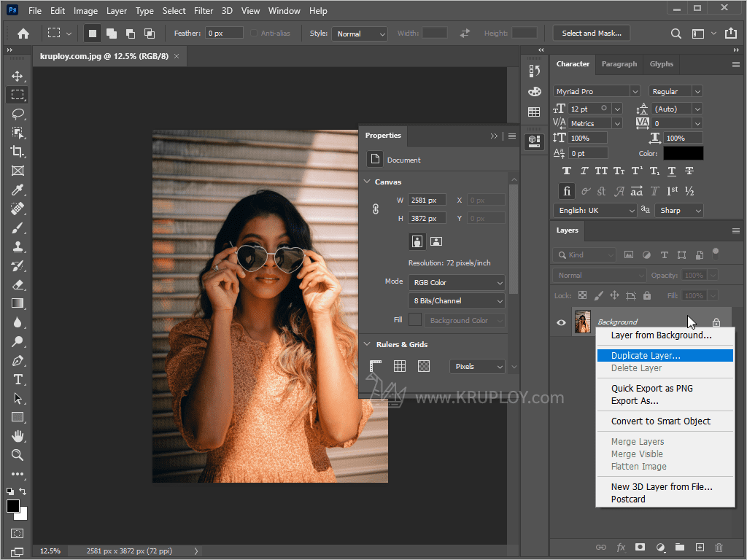This screenshot has height=560, width=747.
Task: Open the Style dropdown in options bar
Action: [359, 34]
